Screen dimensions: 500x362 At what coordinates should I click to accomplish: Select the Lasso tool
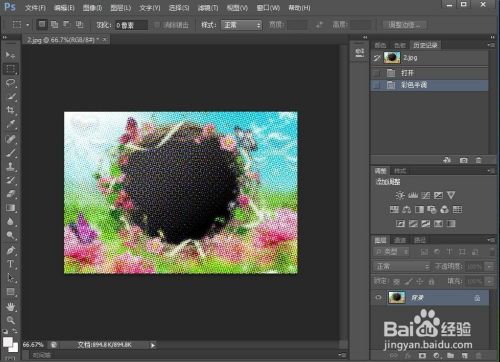pos(10,83)
